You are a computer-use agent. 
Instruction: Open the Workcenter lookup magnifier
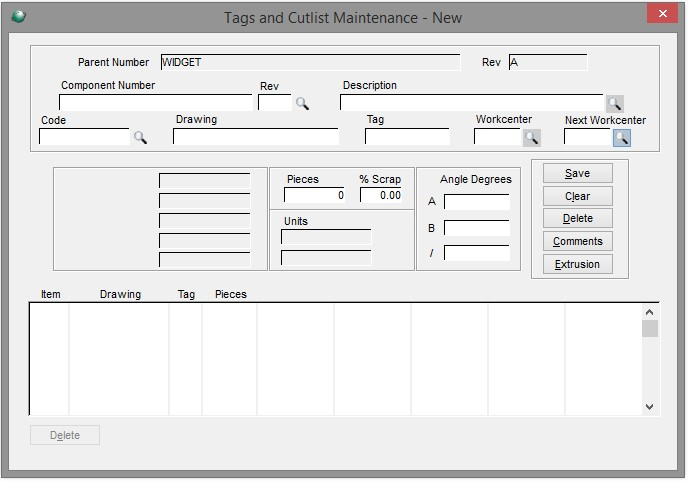coord(532,138)
